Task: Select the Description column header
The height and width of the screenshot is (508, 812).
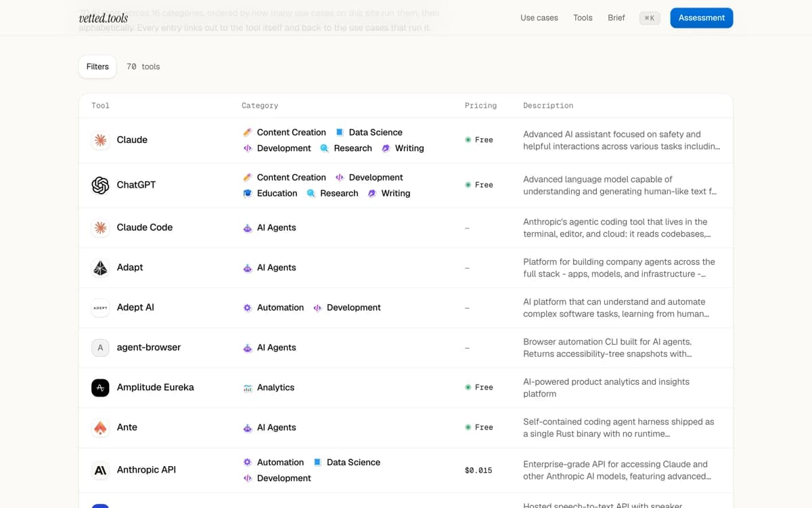Action: 548,106
